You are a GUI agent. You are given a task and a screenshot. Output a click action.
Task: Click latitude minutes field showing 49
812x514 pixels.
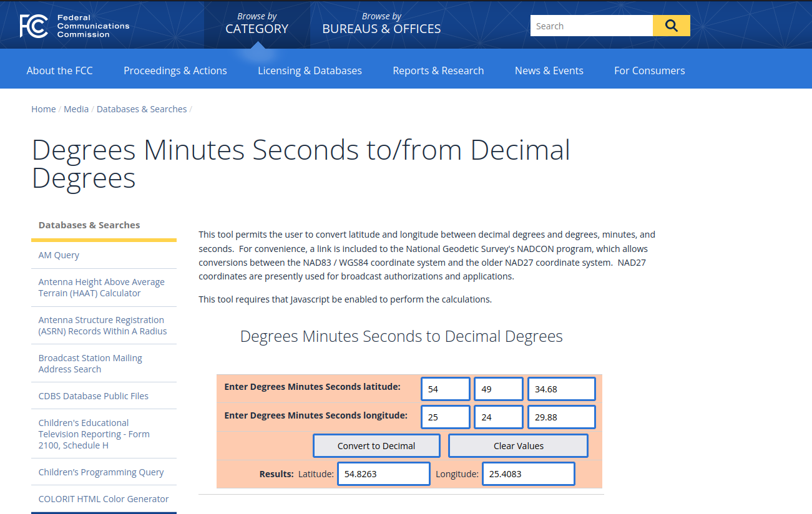pos(499,389)
